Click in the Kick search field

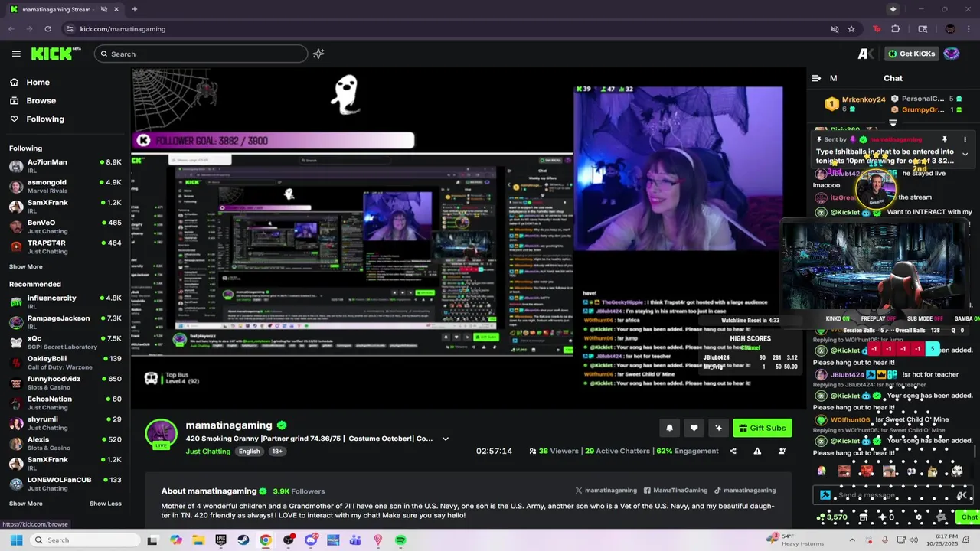(x=201, y=54)
